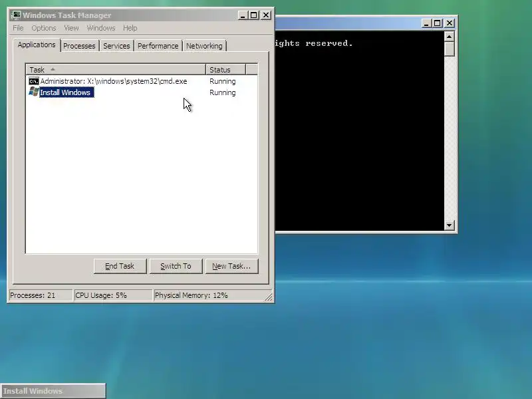Select the Administrator cmd.exe task row

[142, 81]
